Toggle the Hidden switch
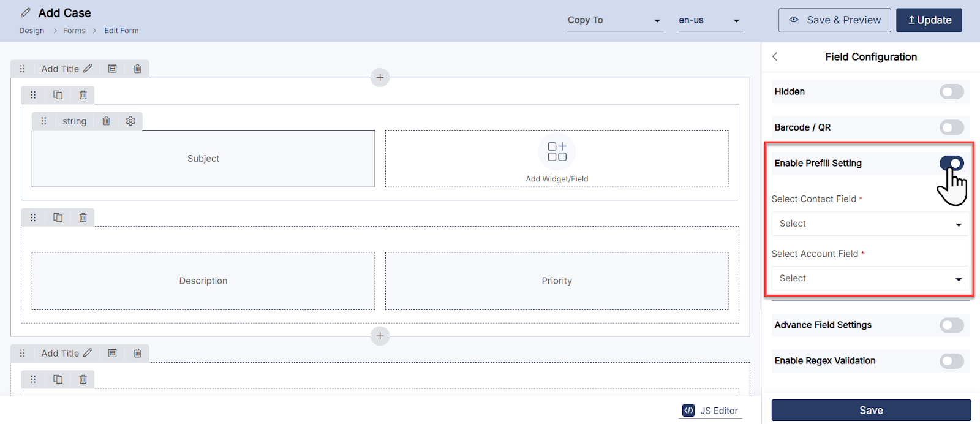980x424 pixels. (951, 92)
